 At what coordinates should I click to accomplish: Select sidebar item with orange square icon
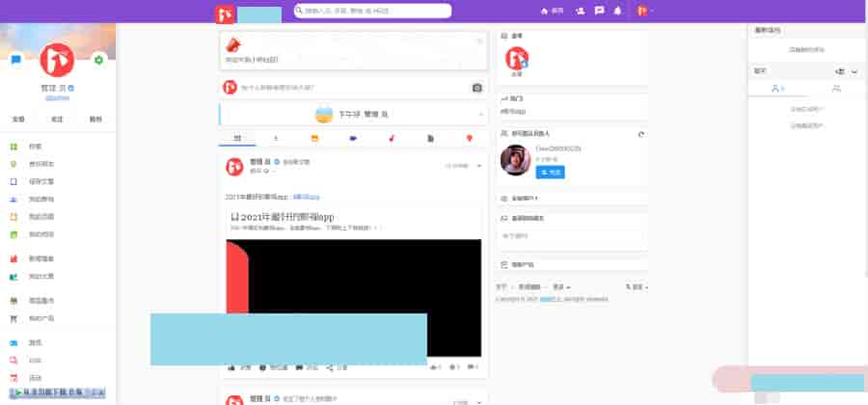57,217
